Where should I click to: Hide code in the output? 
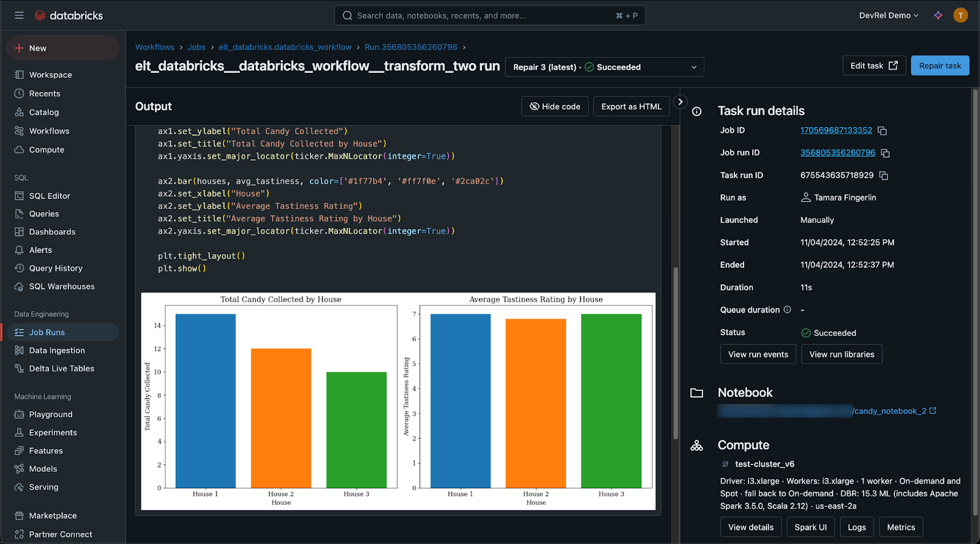click(x=554, y=107)
